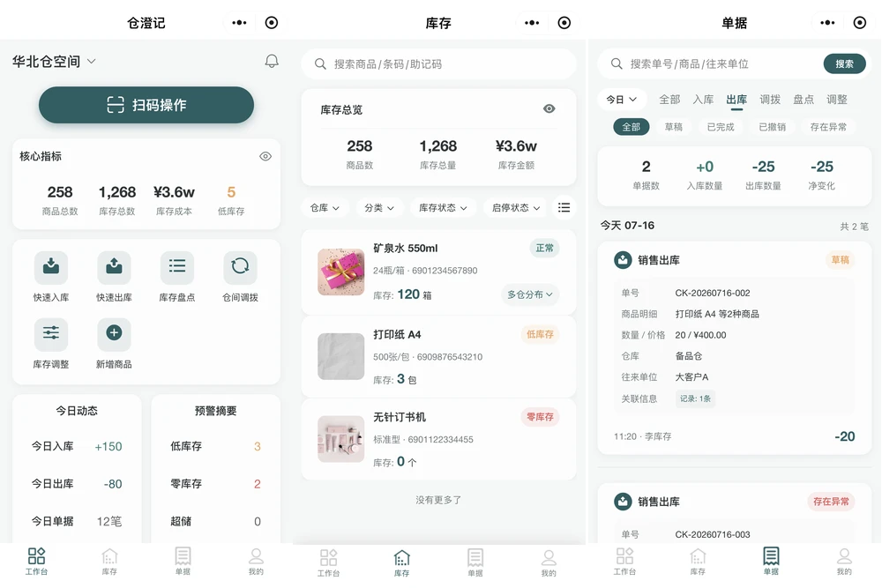Select 我的 tab icon on 仓澄记 screen

[x=256, y=556]
